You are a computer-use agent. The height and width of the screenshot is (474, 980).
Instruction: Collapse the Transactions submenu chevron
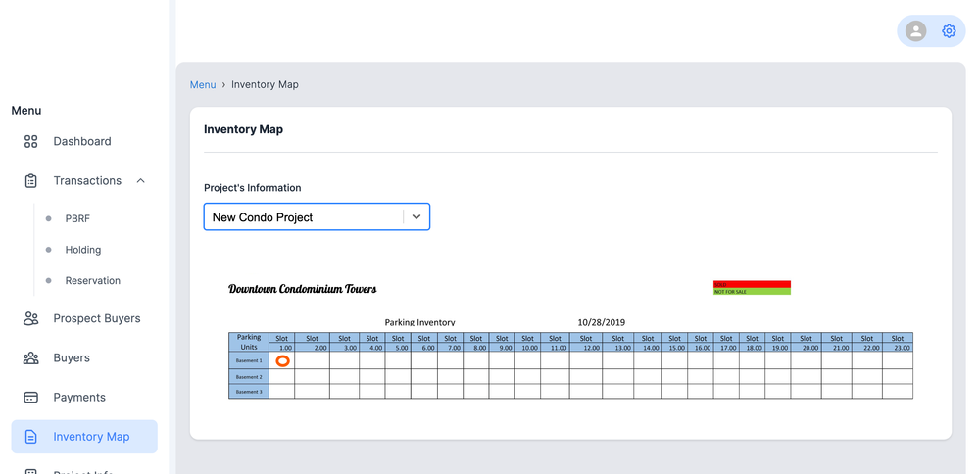pos(141,181)
